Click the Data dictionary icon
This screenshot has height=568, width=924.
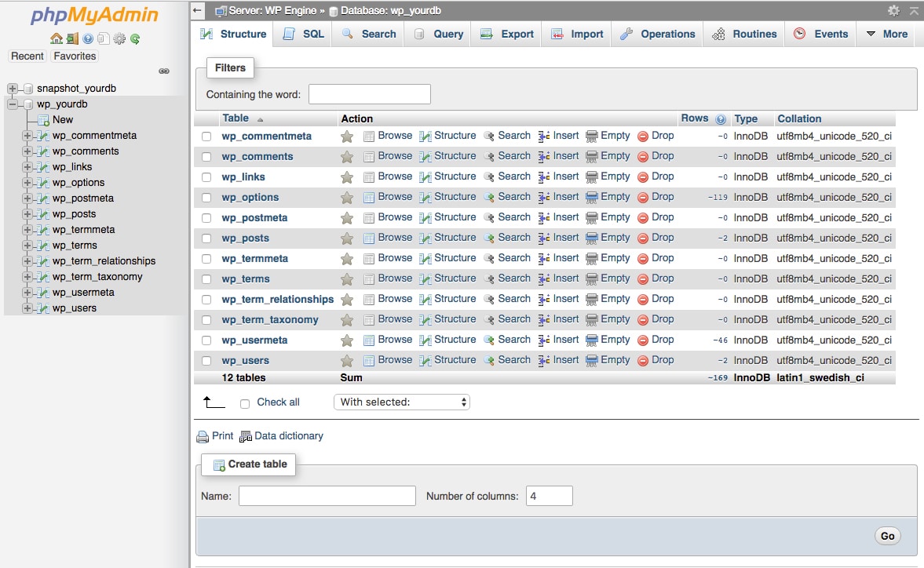[x=246, y=437]
